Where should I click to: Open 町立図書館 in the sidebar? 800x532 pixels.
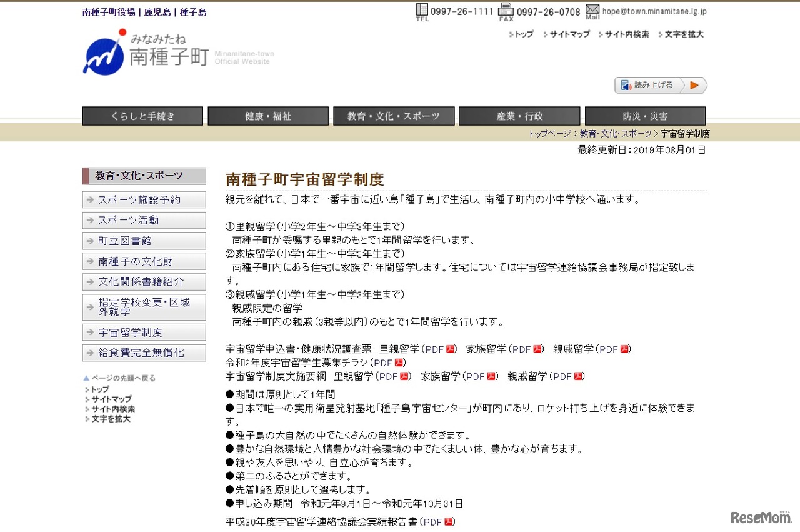tap(144, 241)
